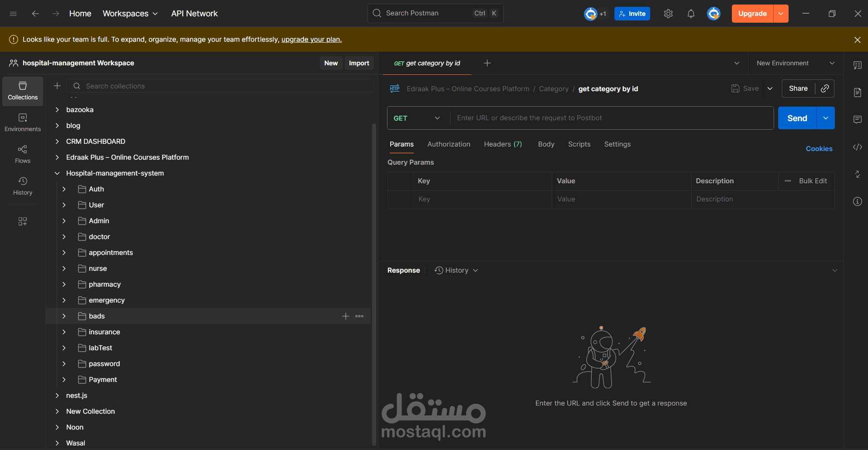Expand the Edraak Plus collection
This screenshot has width=868, height=450.
[57, 157]
